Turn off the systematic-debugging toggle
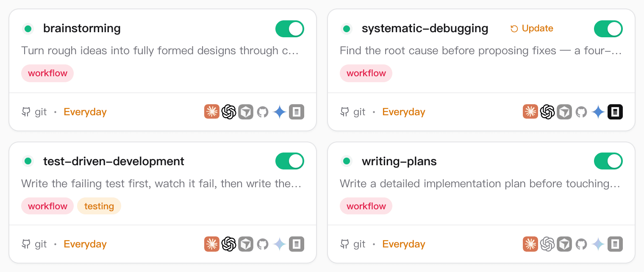 [608, 29]
